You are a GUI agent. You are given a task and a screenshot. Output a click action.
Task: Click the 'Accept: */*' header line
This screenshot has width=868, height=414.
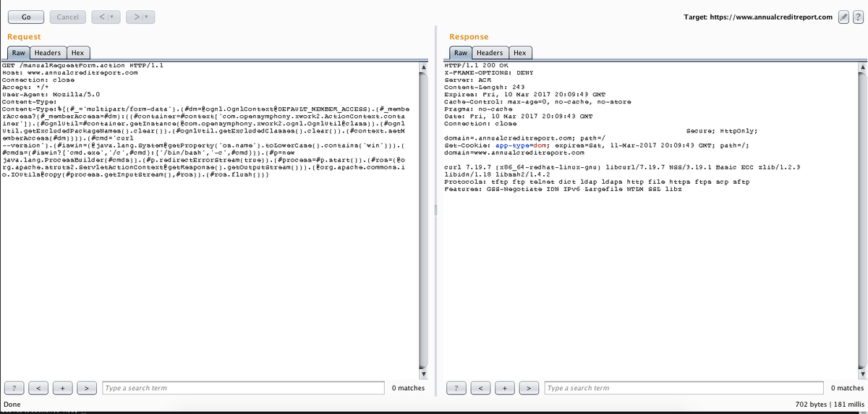(x=25, y=87)
